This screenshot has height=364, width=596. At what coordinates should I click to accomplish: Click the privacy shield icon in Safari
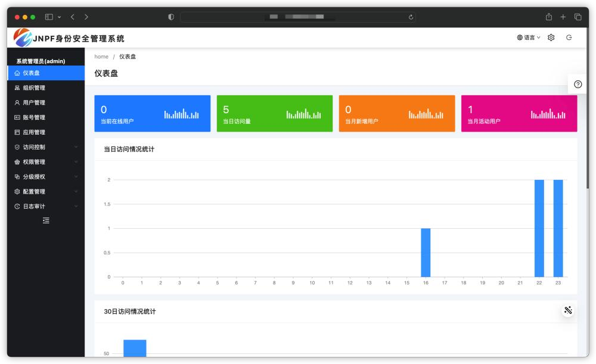coord(171,17)
